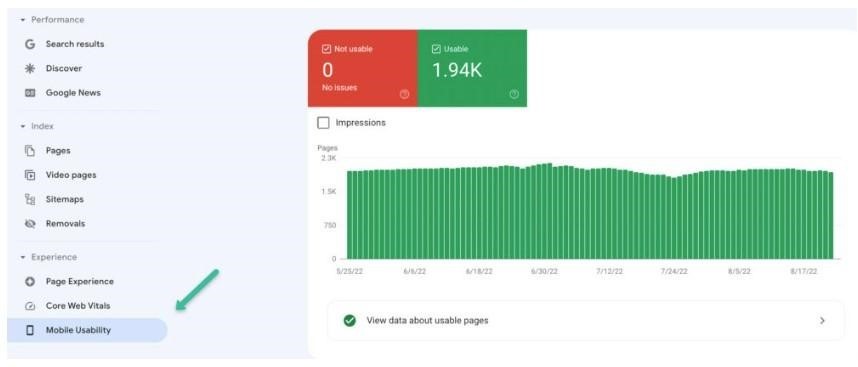Go to Discover report
The height and width of the screenshot is (367, 858).
pyautogui.click(x=64, y=69)
